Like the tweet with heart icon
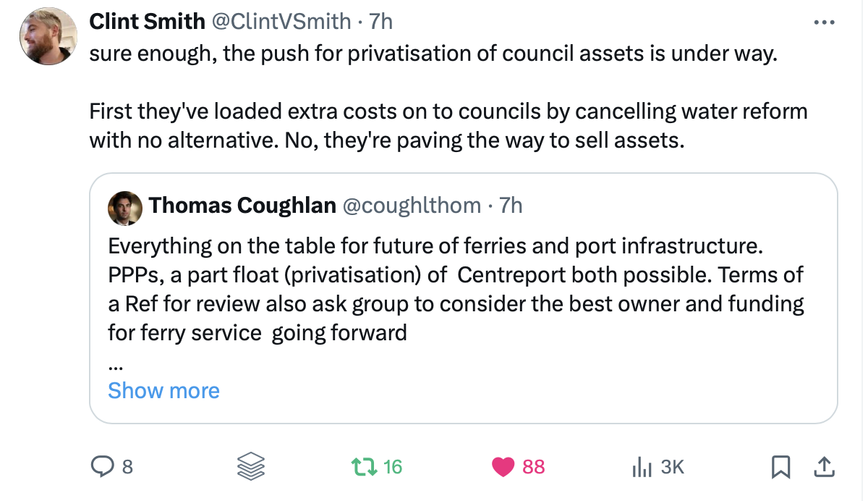868x501 pixels. tap(503, 467)
